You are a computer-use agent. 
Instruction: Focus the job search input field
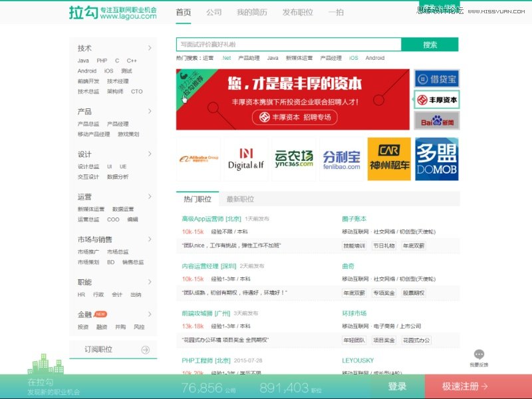289,45
